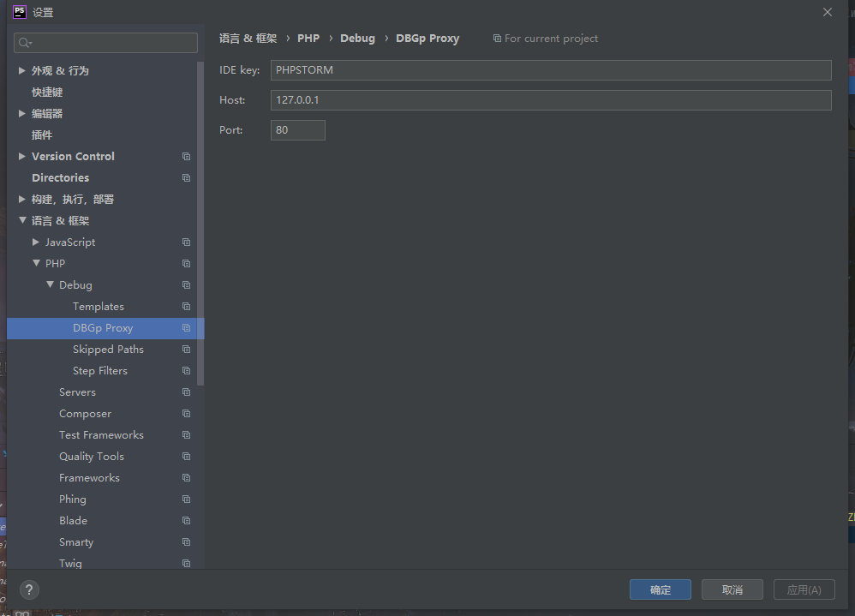
Task: Expand the Version Control section
Action: 21,157
